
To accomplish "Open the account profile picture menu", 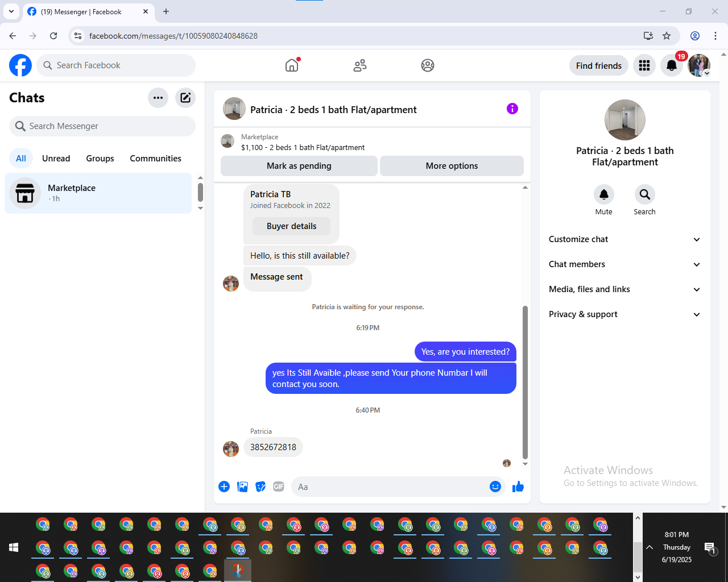I will (699, 65).
